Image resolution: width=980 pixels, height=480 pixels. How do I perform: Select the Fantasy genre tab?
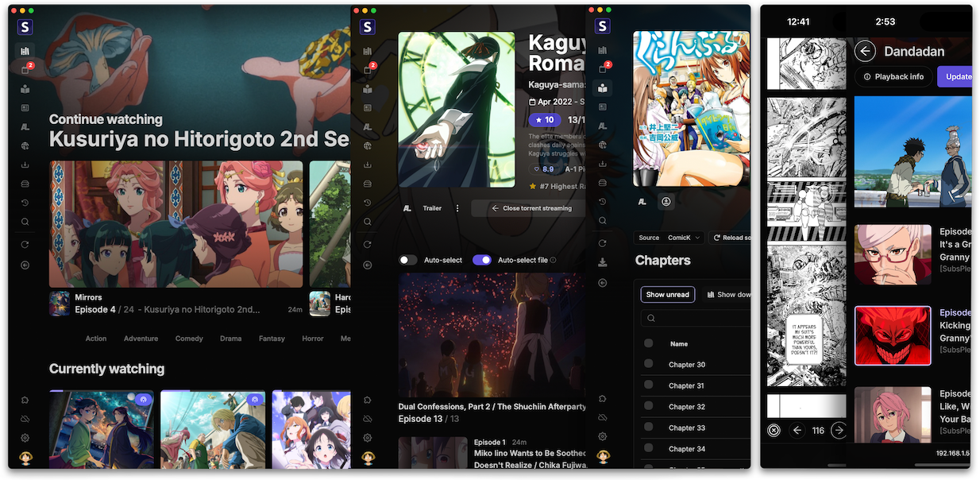pyautogui.click(x=272, y=339)
